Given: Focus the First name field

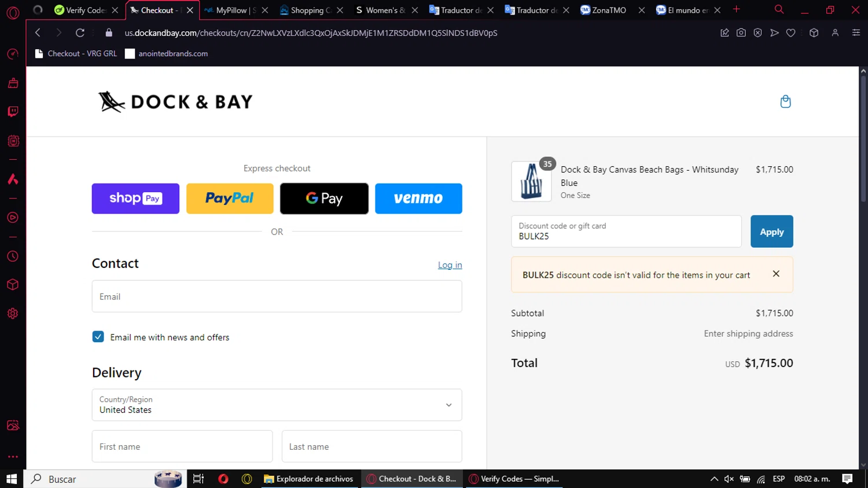Looking at the screenshot, I should coord(182,446).
